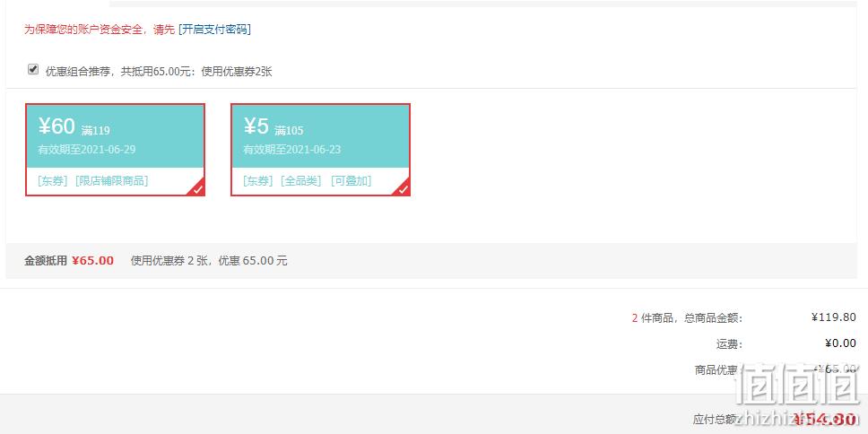Image resolution: width=868 pixels, height=434 pixels.
Task: Click the 应付总额 final payable amount
Action: [824, 419]
